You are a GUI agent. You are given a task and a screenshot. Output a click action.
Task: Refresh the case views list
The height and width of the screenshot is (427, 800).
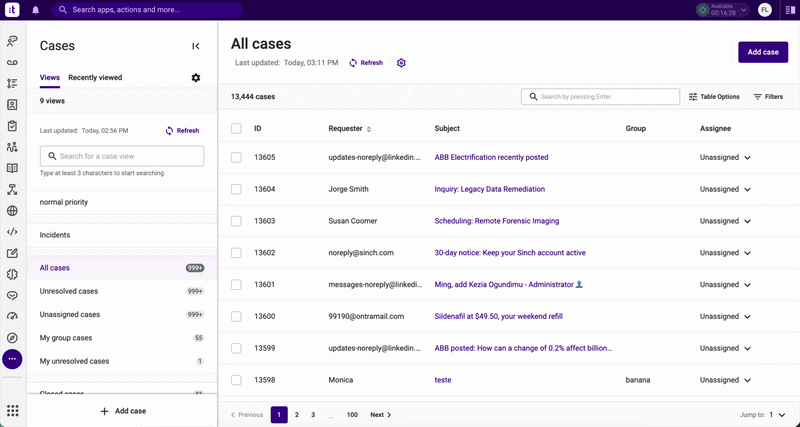[x=182, y=131]
